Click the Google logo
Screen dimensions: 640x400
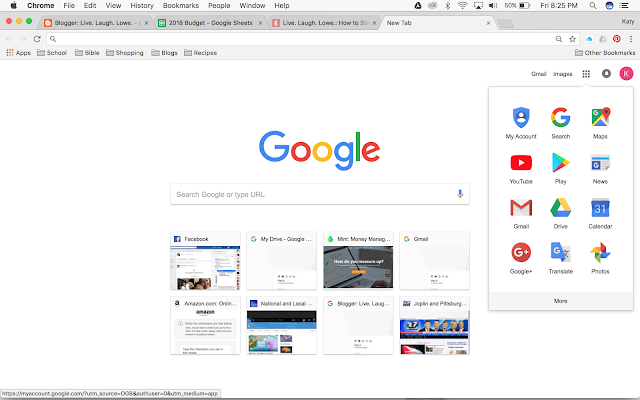point(320,150)
